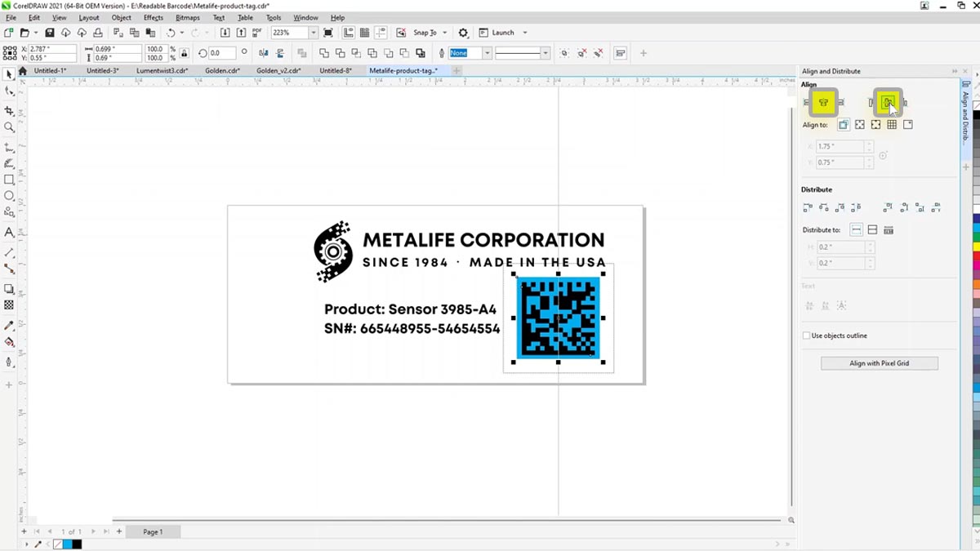
Task: Select the Rectangle tool
Action: (x=9, y=180)
